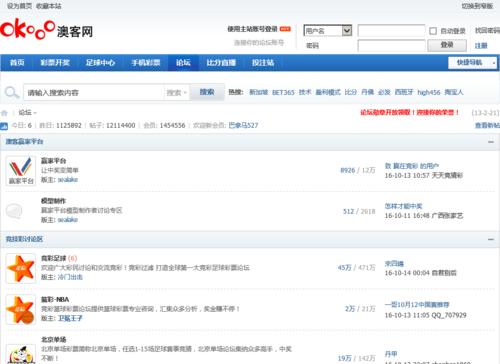Open the 赢家平台 forum title

coord(53,161)
